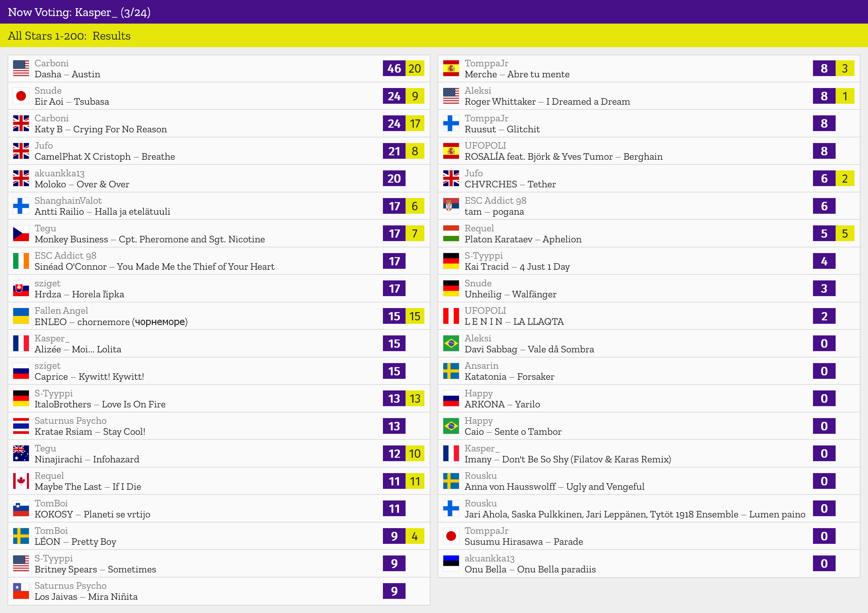This screenshot has height=613, width=868.
Task: Tap the Serbian flag beside tam – pogana
Action: pyautogui.click(x=451, y=206)
